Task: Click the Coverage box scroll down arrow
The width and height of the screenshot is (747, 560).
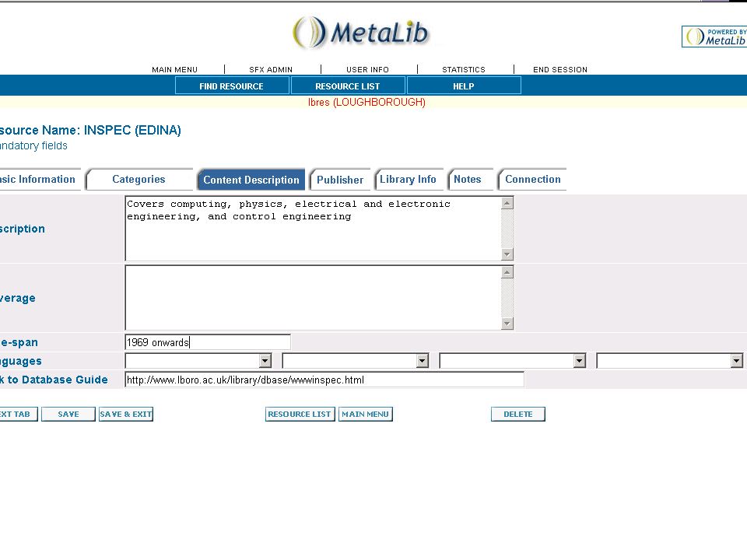Action: click(507, 324)
